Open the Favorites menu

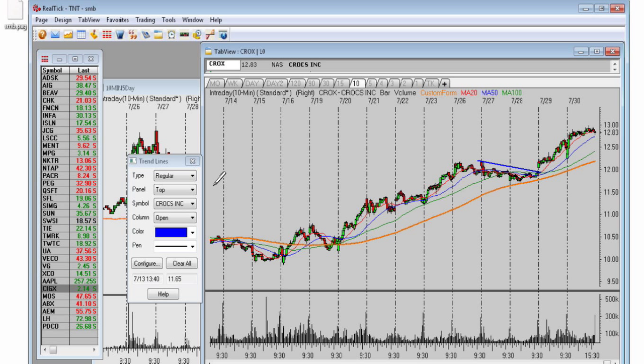pyautogui.click(x=117, y=20)
